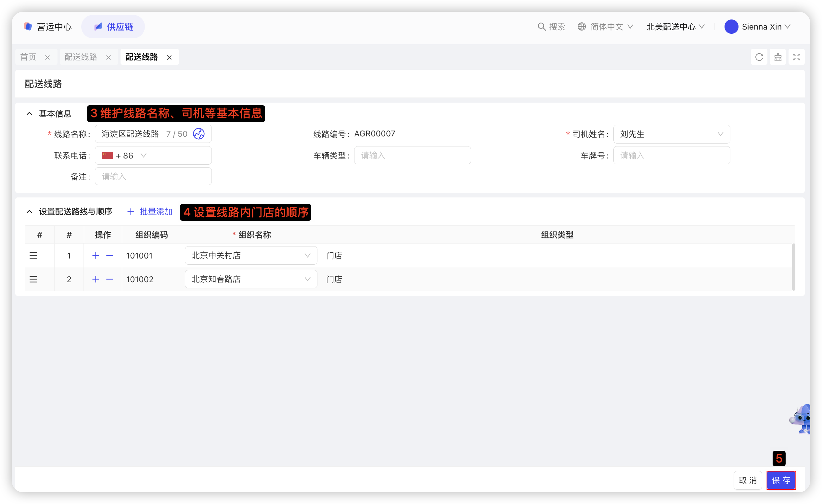Collapse the 基本信息 section

click(x=29, y=114)
